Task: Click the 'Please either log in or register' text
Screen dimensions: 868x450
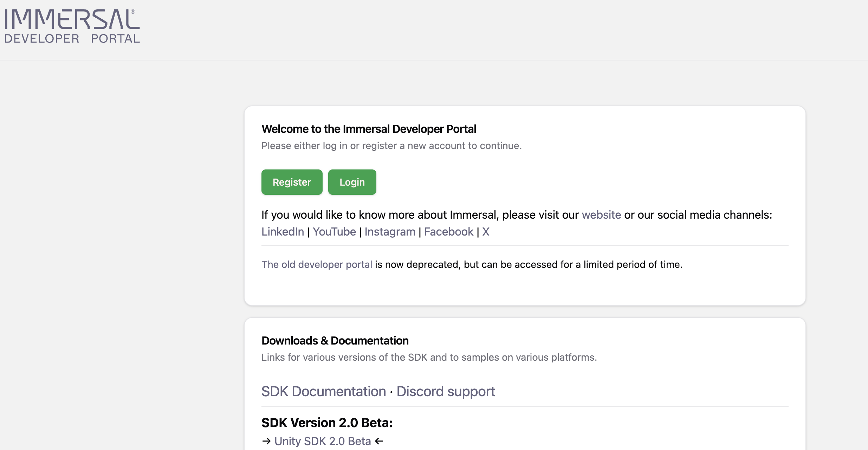Action: coord(391,146)
